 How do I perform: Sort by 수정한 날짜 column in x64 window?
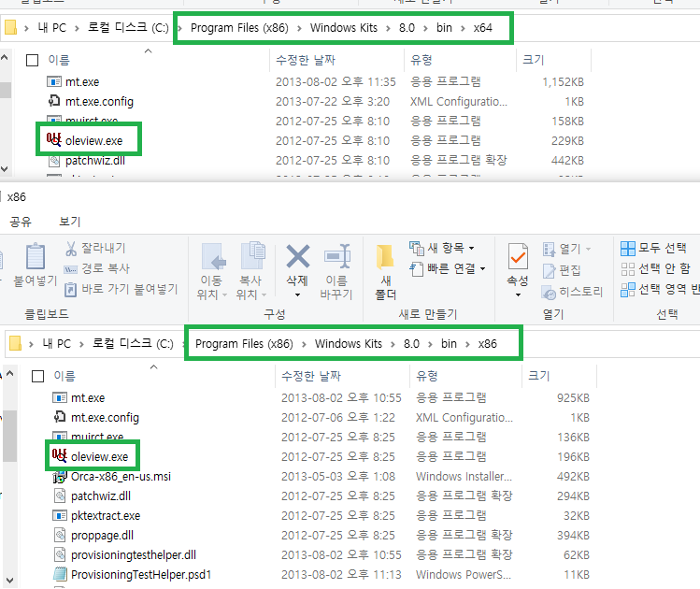pos(306,60)
